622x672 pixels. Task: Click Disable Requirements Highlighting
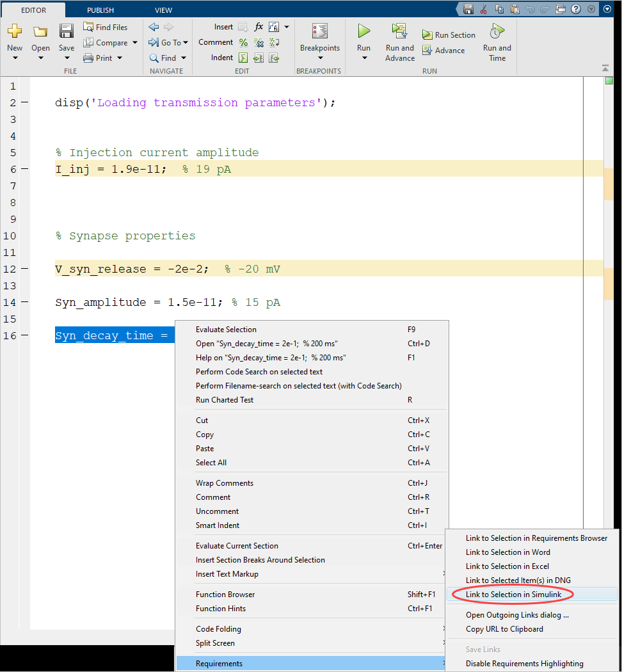coord(524,664)
